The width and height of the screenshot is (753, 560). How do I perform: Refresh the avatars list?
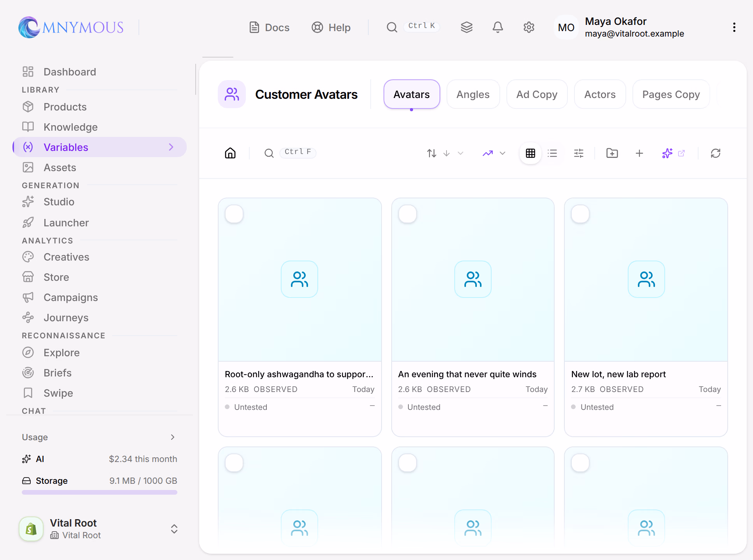point(716,153)
